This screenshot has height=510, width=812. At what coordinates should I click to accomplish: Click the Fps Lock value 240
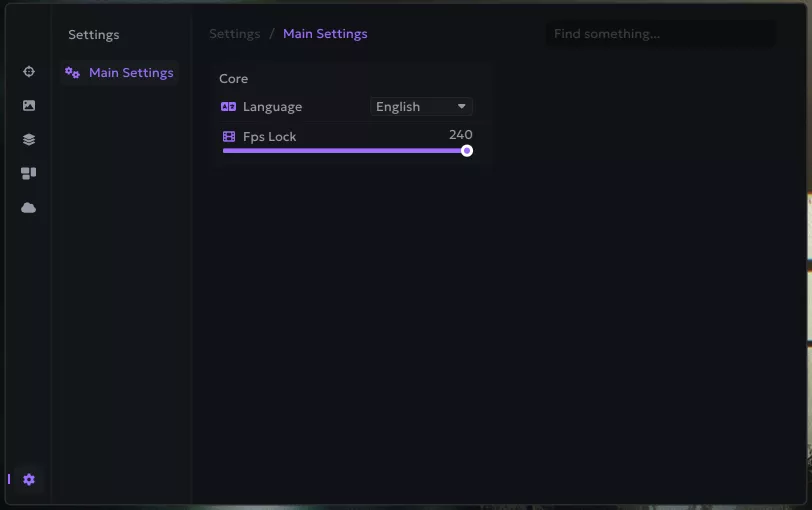click(x=460, y=135)
